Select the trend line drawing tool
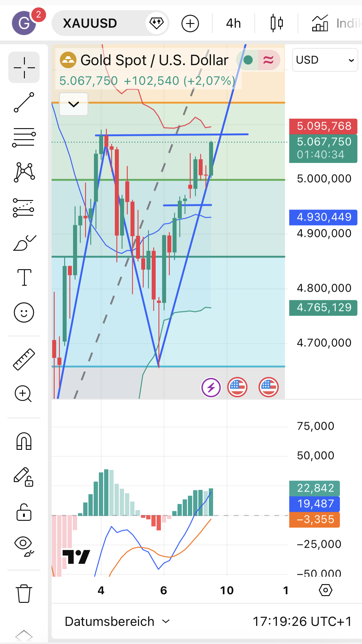Screen dimensions: 362x644 pos(24,102)
